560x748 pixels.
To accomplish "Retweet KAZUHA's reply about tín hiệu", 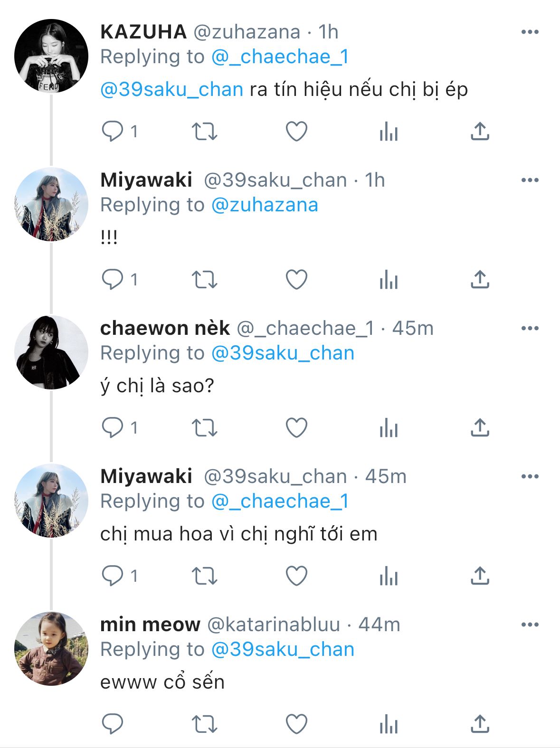I will click(x=205, y=132).
